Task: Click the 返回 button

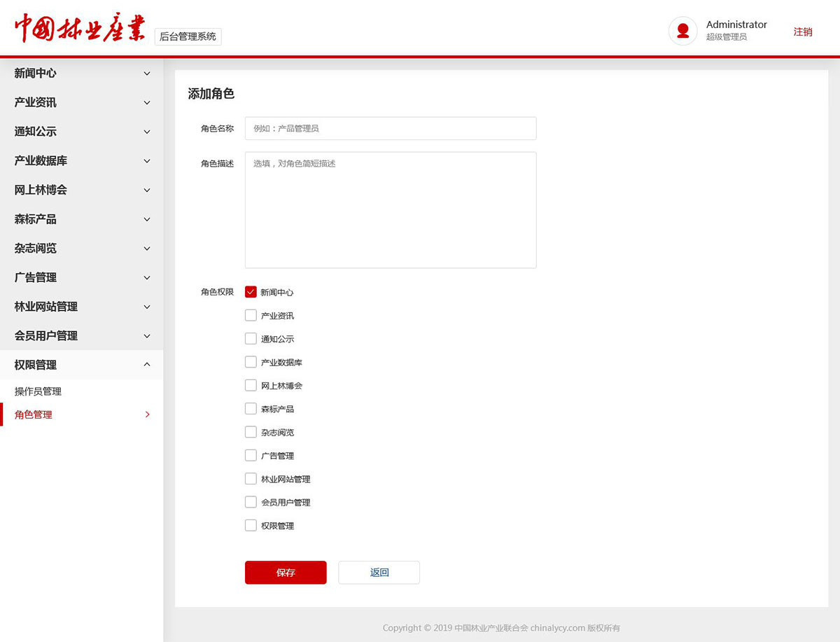Action: 379,572
